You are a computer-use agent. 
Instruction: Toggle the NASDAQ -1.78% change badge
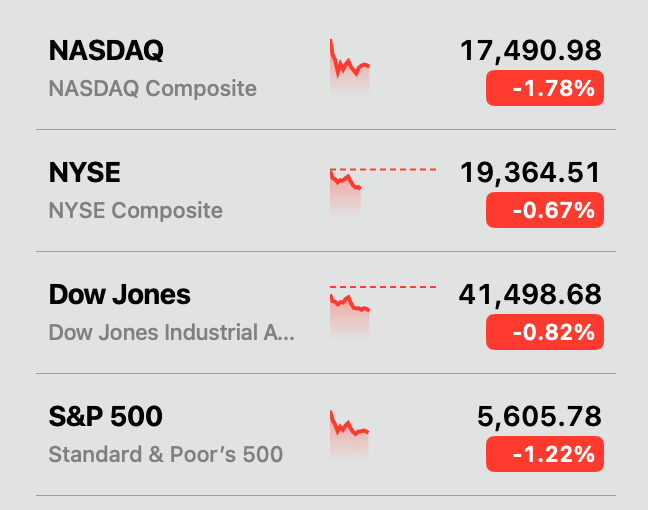point(544,89)
